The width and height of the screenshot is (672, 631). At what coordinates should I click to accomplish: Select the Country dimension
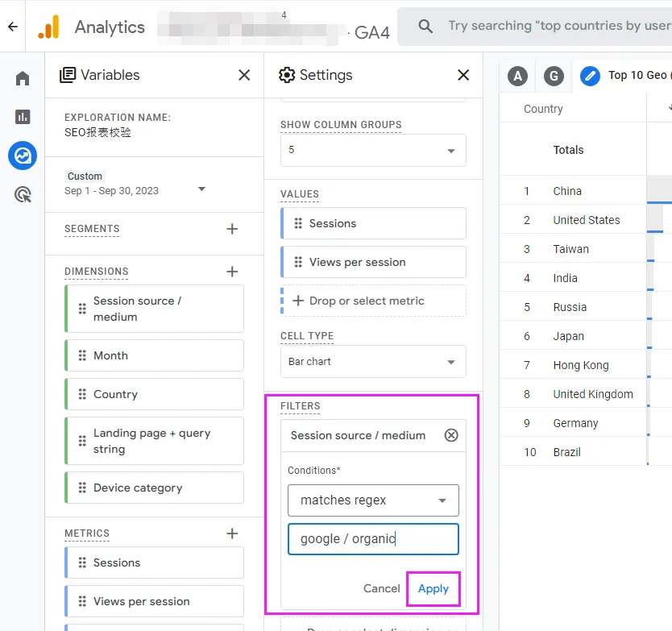[154, 394]
